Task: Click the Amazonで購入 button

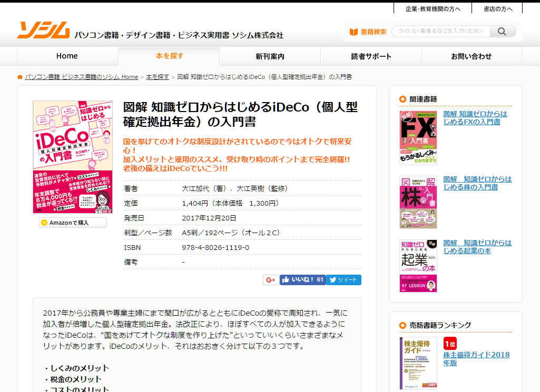Action: click(73, 223)
